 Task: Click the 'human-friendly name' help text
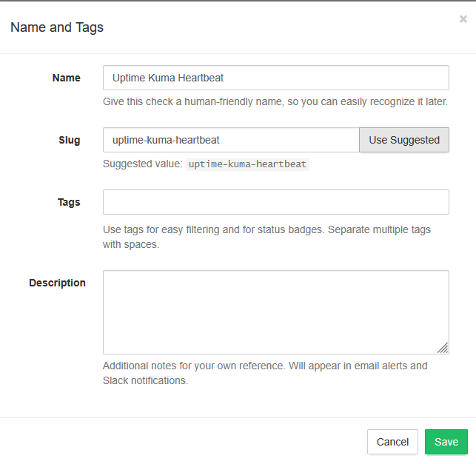click(275, 101)
